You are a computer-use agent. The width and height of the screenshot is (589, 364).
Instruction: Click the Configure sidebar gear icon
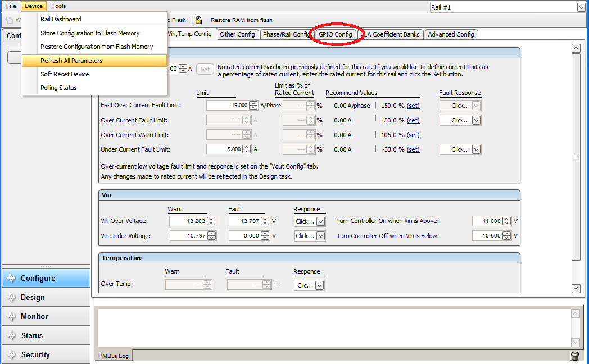(x=11, y=278)
